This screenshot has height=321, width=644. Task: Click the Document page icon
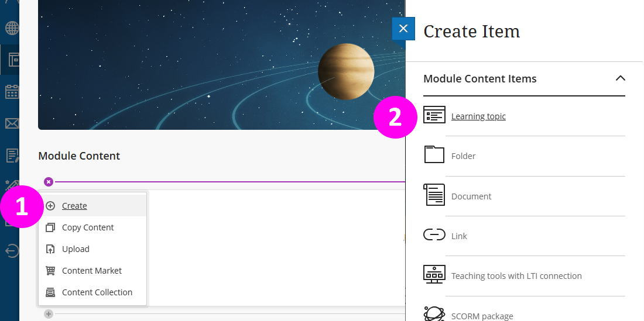(x=434, y=194)
